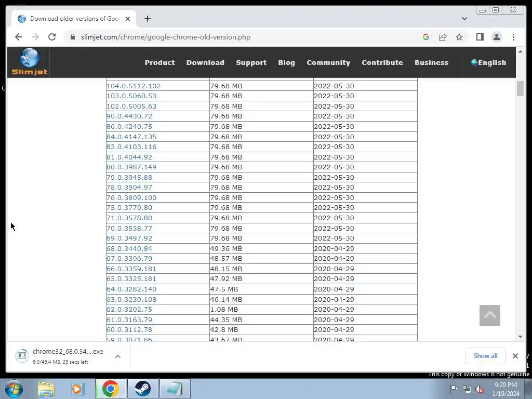Download Chrome version 103.0.5060.53

(131, 96)
